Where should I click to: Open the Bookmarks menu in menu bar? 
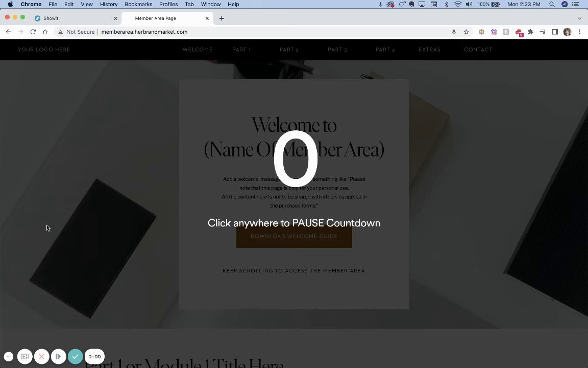tap(138, 4)
